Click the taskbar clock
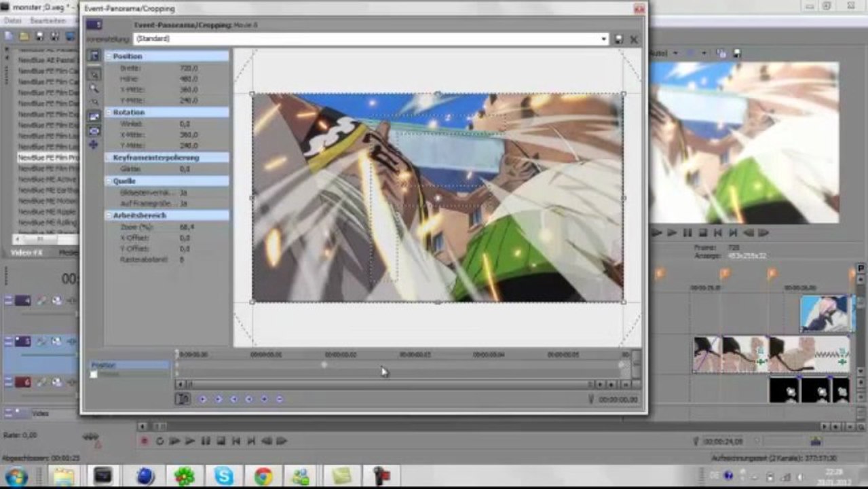868x489 pixels. pos(835,475)
